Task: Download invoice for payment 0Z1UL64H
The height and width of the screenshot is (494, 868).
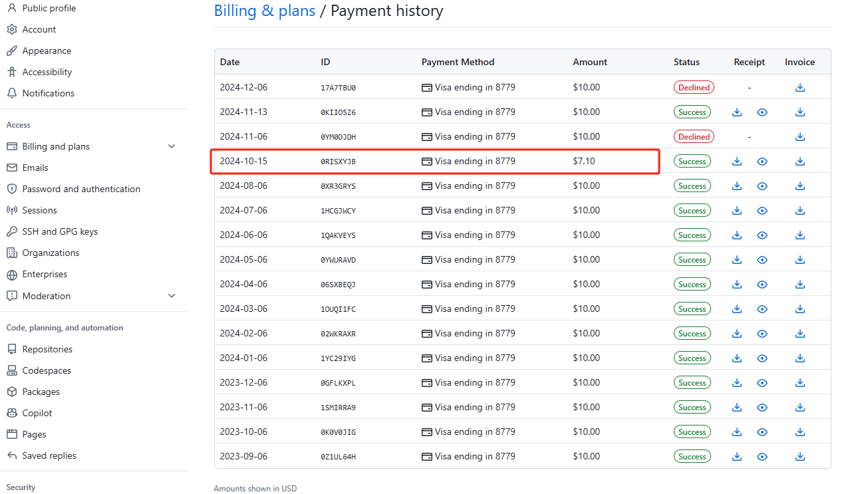Action: coord(800,457)
